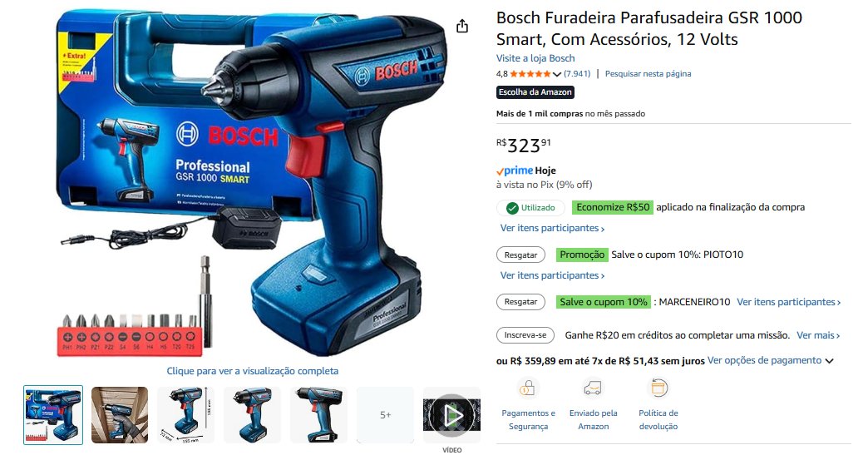Open the 5+ more images thumbnail
Viewport: 868px width, 455px height.
385,415
